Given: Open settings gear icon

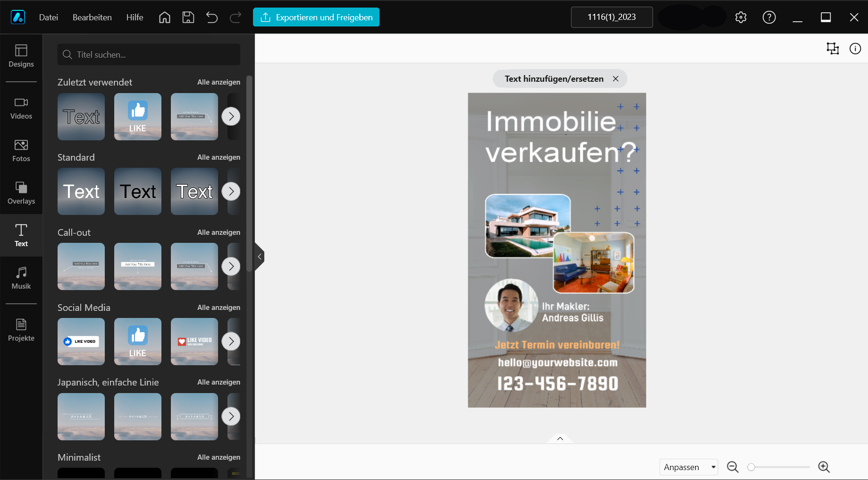Looking at the screenshot, I should 741,17.
